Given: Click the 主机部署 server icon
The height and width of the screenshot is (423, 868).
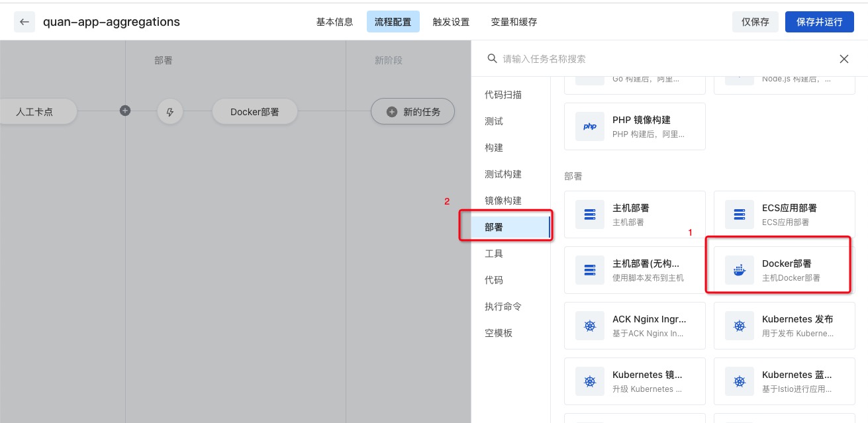Looking at the screenshot, I should coord(589,214).
